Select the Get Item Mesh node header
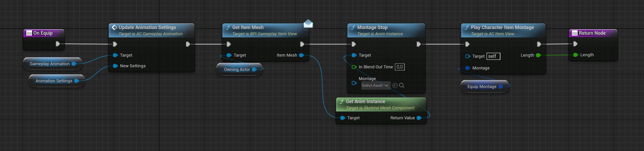 pos(266,30)
